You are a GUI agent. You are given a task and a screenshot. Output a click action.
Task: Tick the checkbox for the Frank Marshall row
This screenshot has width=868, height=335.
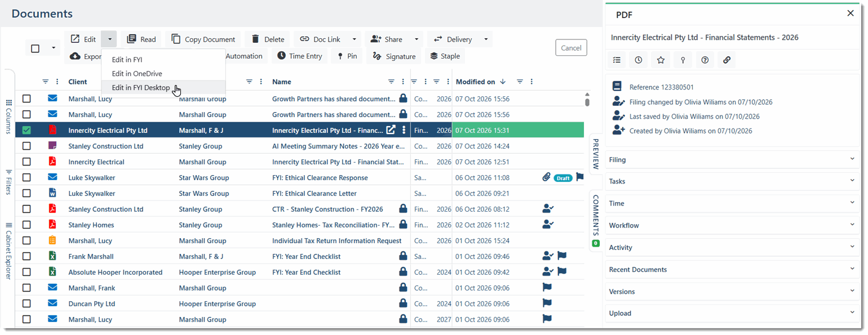pos(26,256)
